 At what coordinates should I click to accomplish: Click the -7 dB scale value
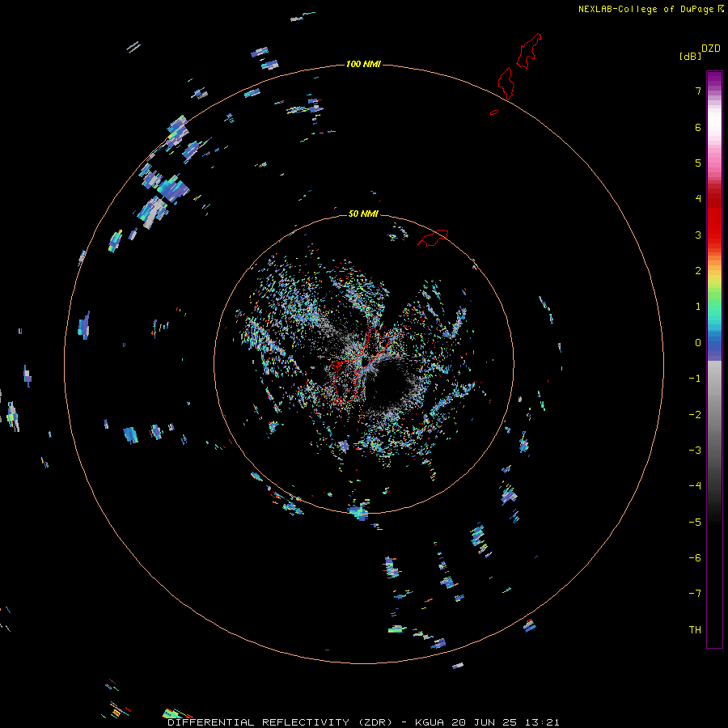tap(695, 594)
